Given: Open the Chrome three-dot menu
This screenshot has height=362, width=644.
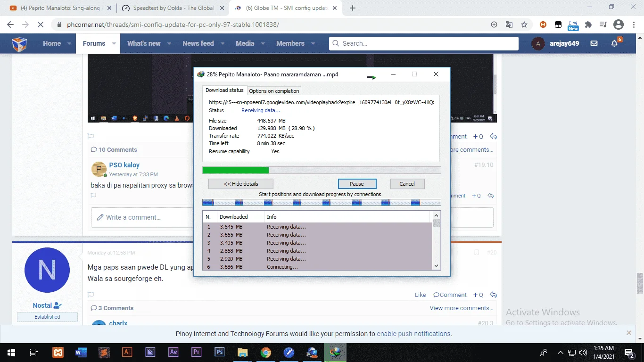Looking at the screenshot, I should tap(634, 25).
